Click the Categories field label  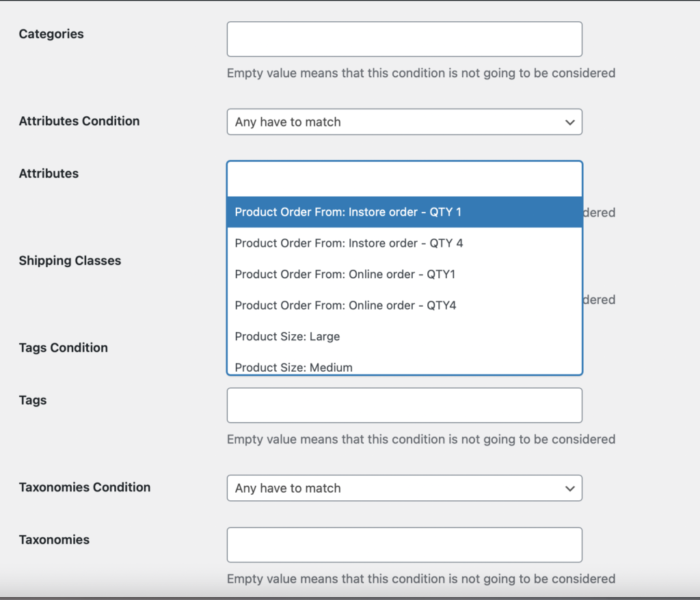51,34
